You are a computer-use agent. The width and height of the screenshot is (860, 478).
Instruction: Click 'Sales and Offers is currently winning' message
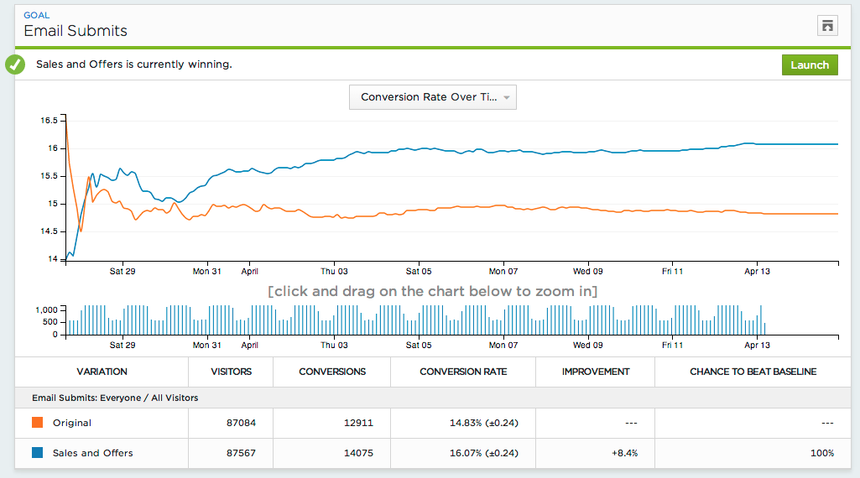[134, 64]
